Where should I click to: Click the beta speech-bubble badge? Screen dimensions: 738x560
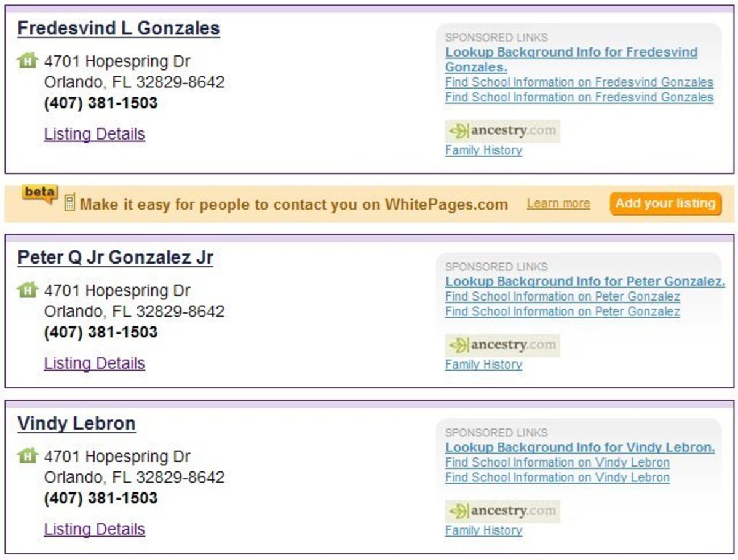tap(40, 192)
